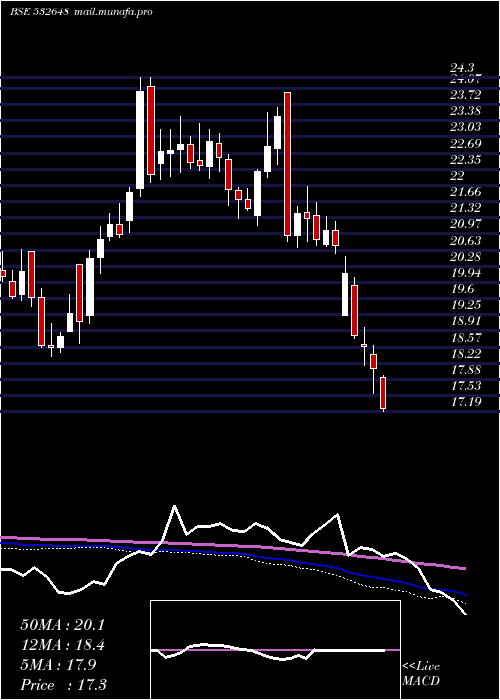This screenshot has width=500, height=700.
Task: Select the 20.97 price axis label
Action: (x=466, y=225)
